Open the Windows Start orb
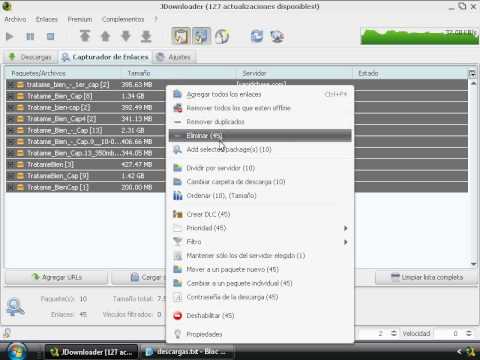The width and height of the screenshot is (480, 360). 17,352
